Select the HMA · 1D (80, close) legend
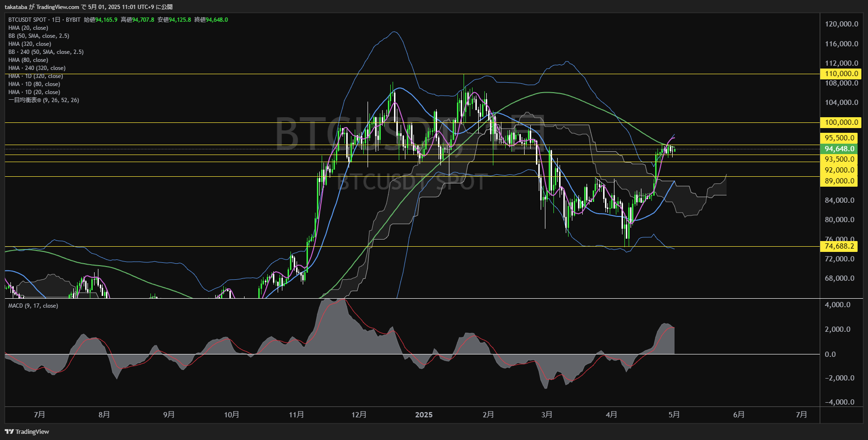Screen dimensions: 868x440 [x=34, y=84]
